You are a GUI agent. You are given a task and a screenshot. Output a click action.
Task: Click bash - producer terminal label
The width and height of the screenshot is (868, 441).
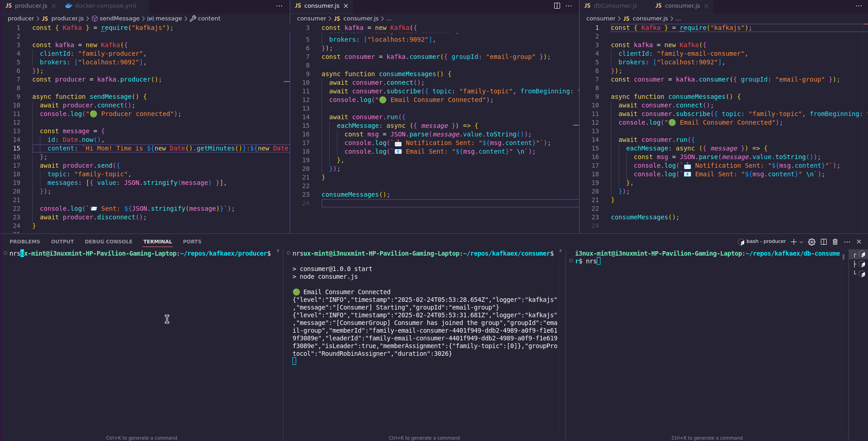(762, 242)
